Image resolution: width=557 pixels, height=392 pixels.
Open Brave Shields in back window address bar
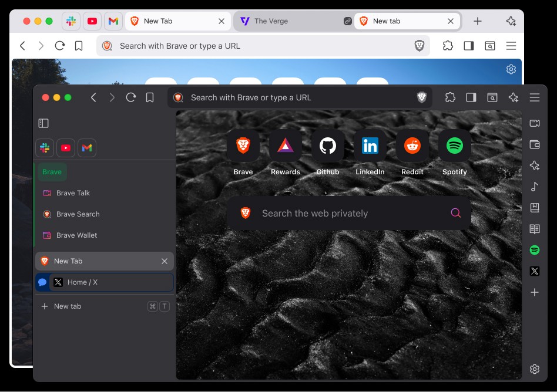(x=420, y=46)
